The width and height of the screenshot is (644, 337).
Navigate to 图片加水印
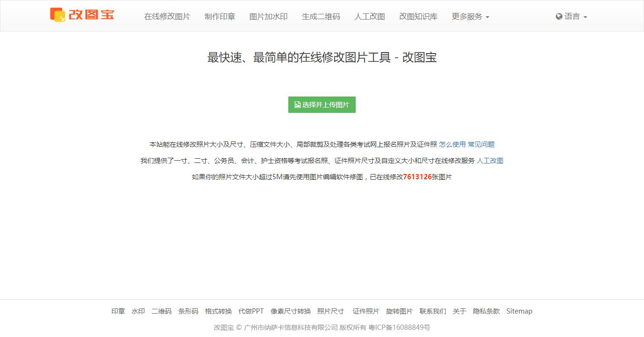pos(268,16)
